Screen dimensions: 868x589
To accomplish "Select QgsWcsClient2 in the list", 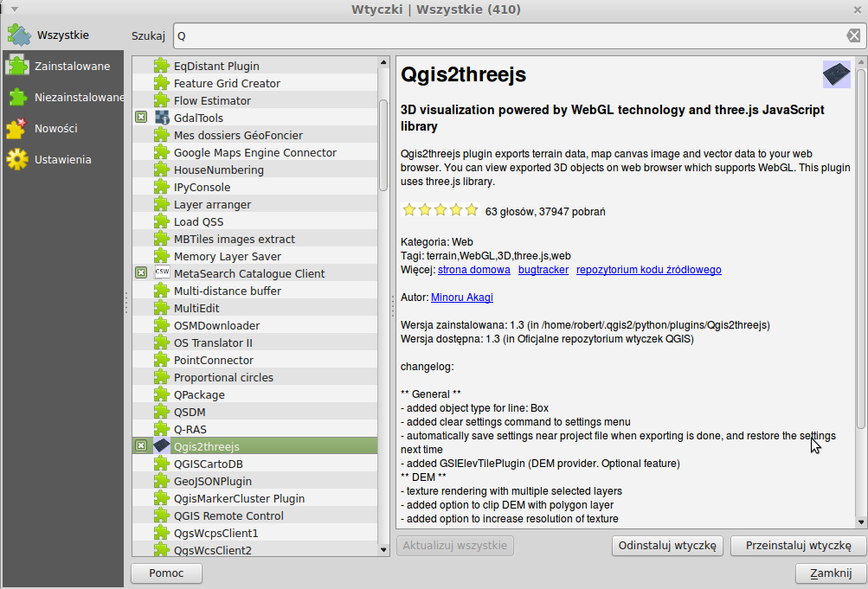I will click(x=254, y=550).
